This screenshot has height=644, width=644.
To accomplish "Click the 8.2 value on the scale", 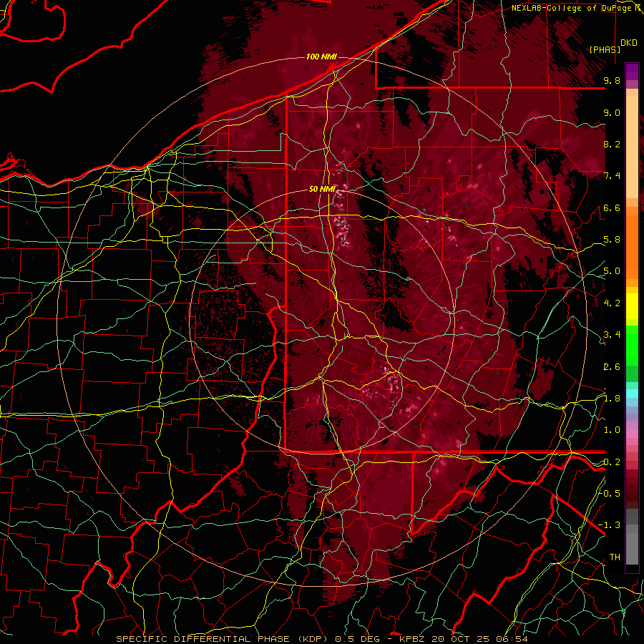I will click(612, 144).
